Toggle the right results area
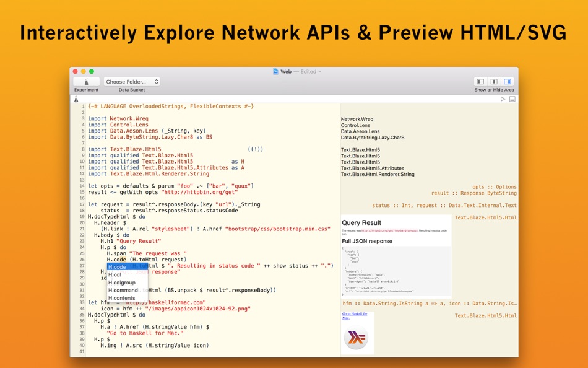The width and height of the screenshot is (588, 368). click(508, 82)
